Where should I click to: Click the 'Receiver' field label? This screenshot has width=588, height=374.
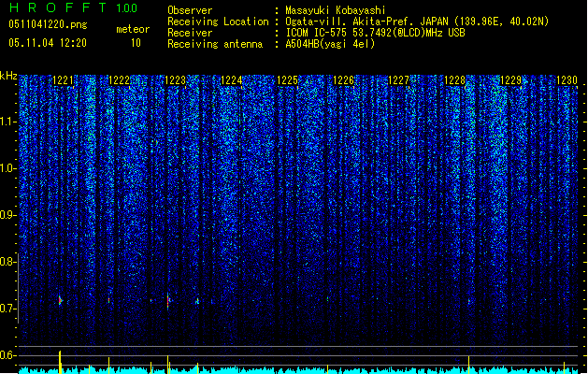tap(190, 33)
